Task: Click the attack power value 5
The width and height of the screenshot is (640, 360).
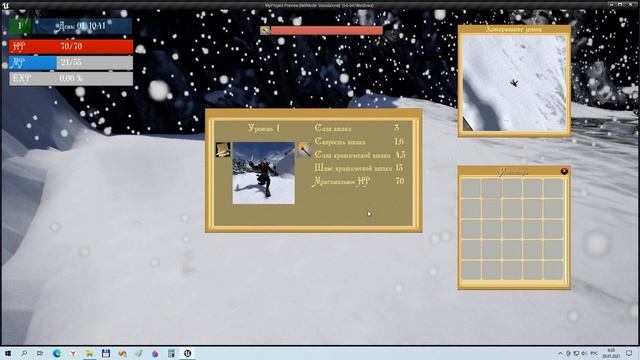Action: [397, 128]
